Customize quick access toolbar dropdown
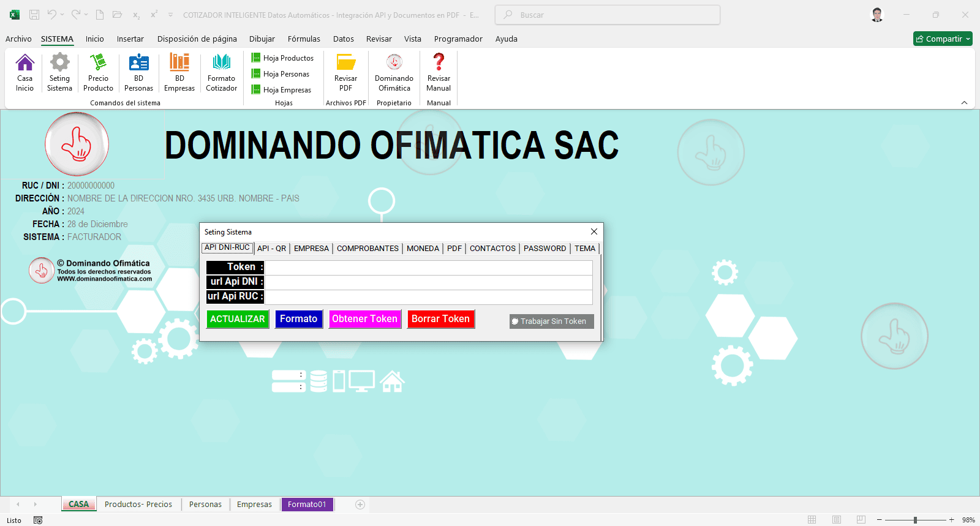The image size is (980, 526). [170, 15]
